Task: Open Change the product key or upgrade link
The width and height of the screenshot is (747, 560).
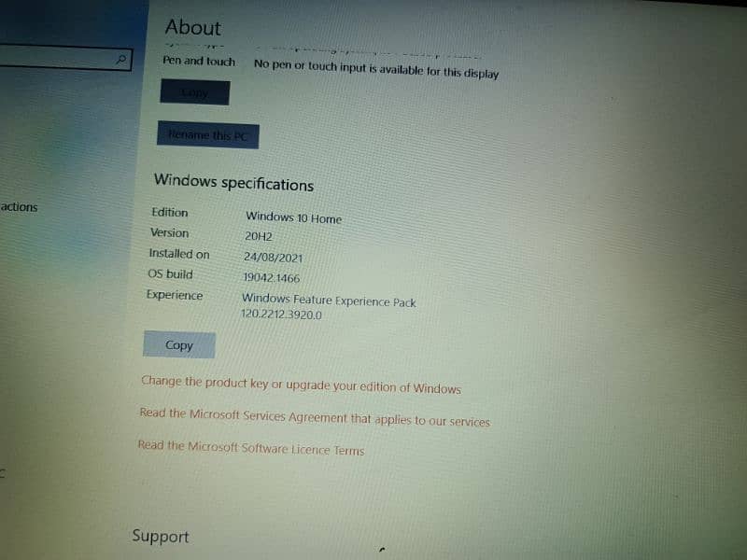Action: pos(301,385)
